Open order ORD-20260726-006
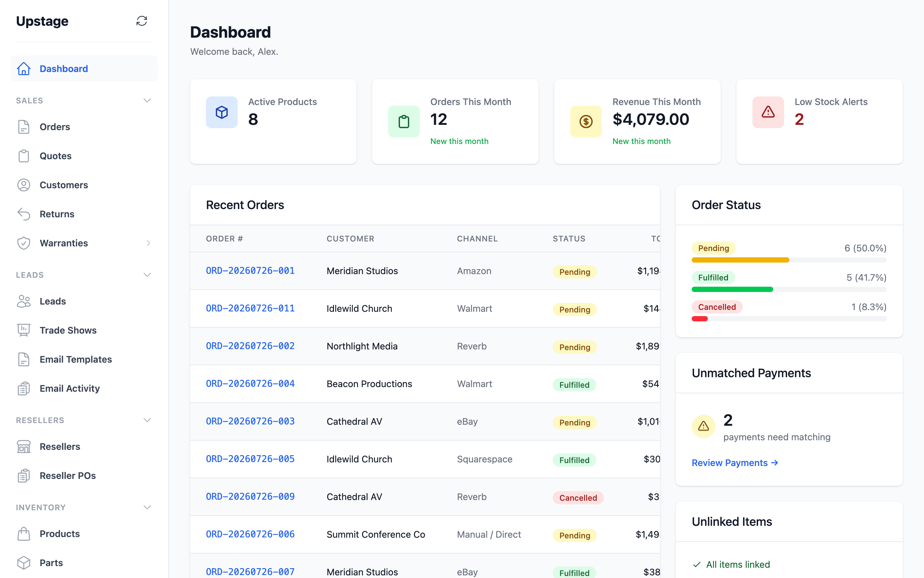 point(250,534)
